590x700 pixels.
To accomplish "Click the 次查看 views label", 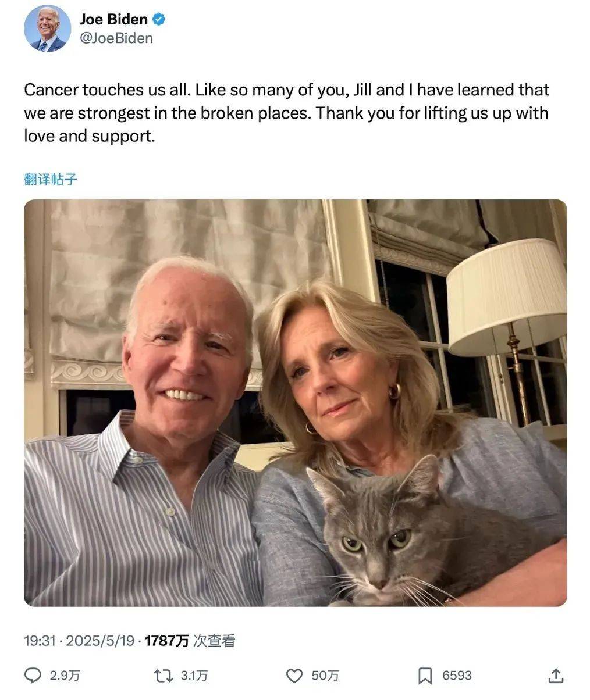I will tap(214, 641).
